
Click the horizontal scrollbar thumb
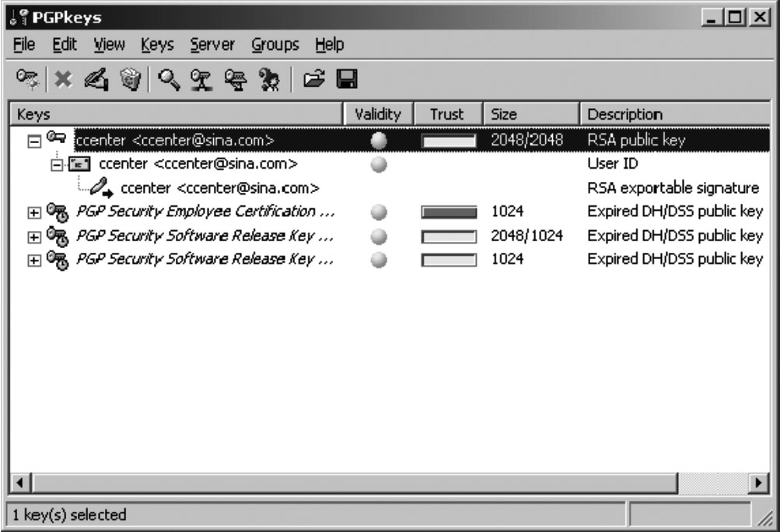pyautogui.click(x=354, y=483)
